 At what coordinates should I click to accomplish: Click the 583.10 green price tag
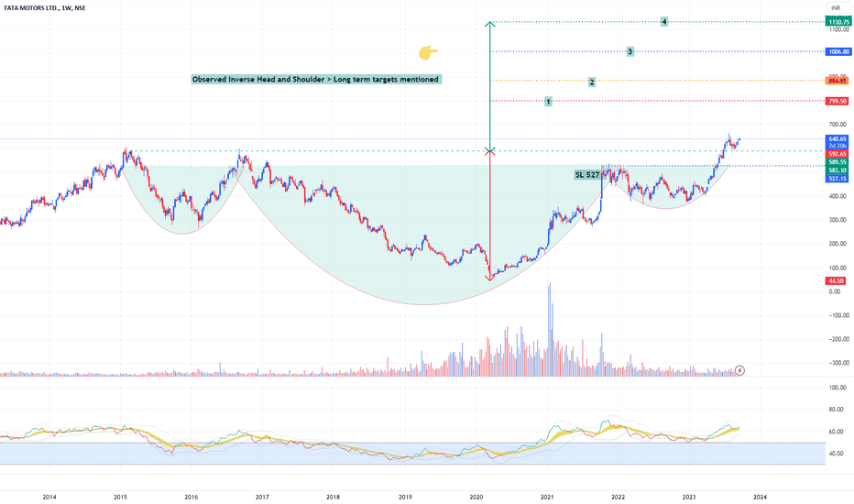pyautogui.click(x=838, y=170)
